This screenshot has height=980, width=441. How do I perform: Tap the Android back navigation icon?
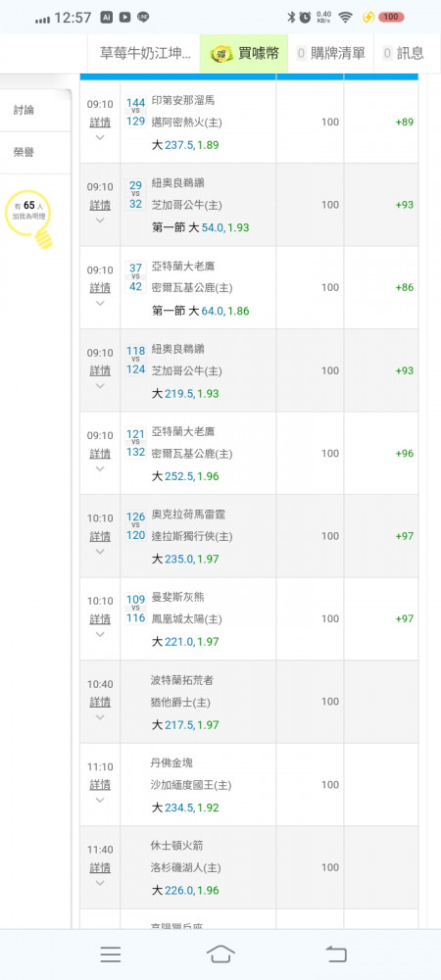(336, 954)
